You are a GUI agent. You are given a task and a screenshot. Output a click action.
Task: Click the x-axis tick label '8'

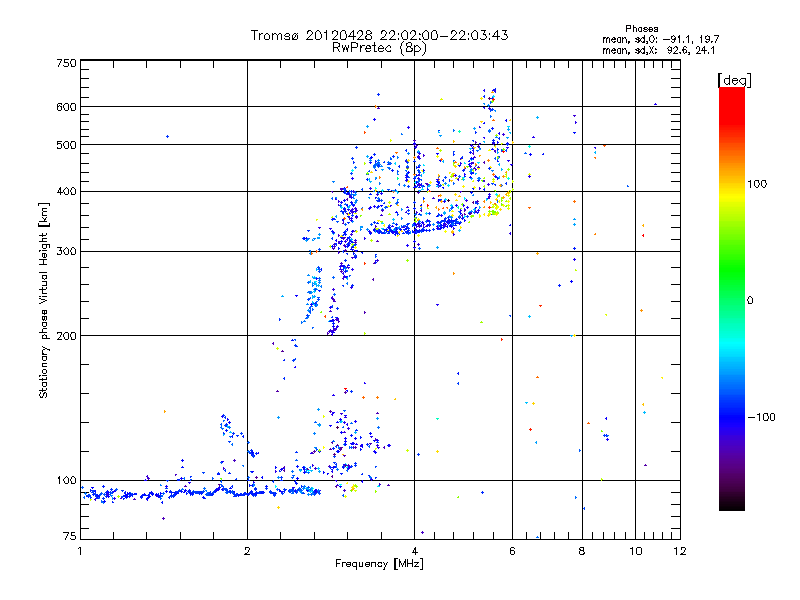(582, 551)
